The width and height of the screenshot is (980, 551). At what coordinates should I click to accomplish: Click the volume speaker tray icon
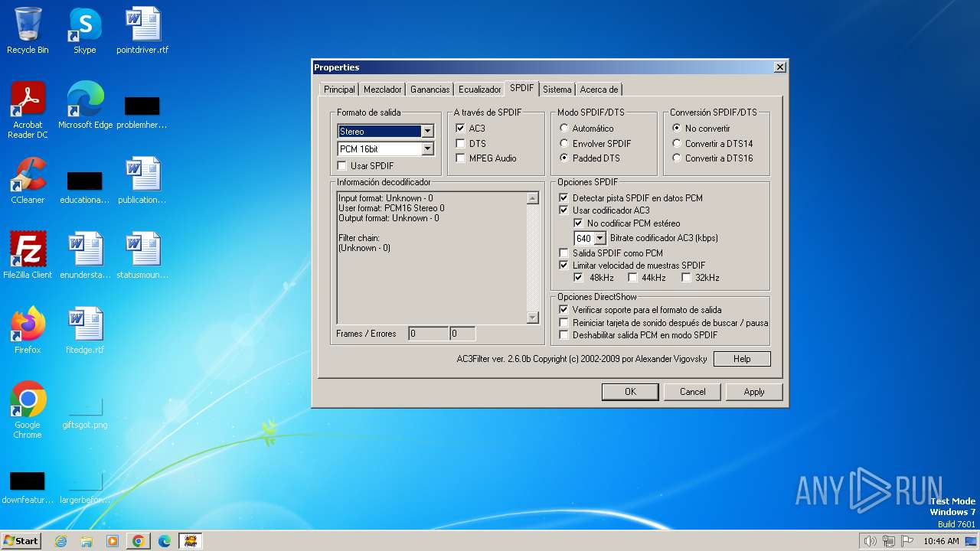[870, 541]
